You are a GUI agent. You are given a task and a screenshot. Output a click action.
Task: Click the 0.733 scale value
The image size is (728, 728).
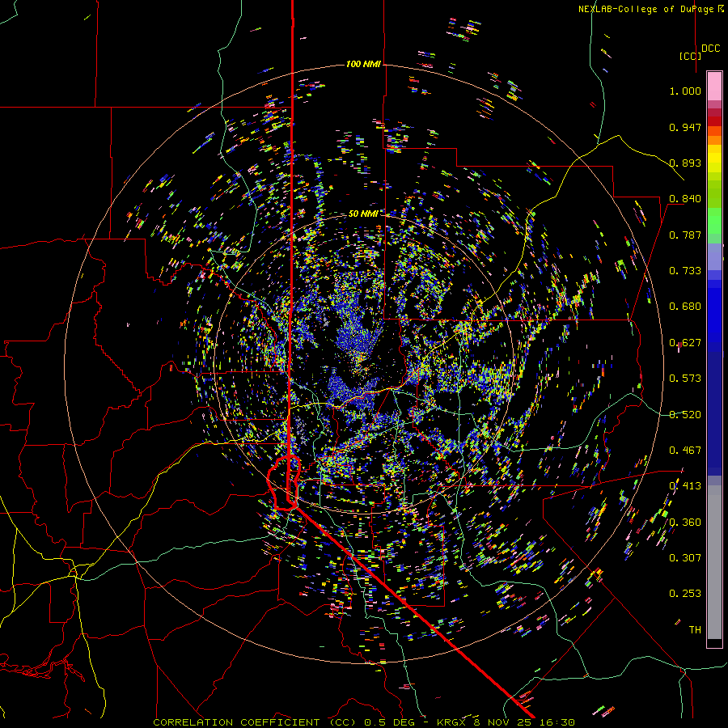(x=685, y=271)
